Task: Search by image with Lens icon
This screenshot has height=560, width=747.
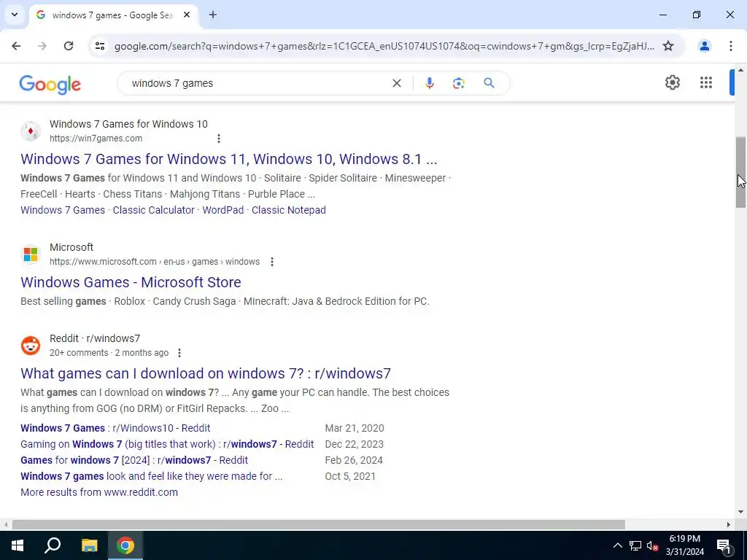Action: (x=458, y=83)
